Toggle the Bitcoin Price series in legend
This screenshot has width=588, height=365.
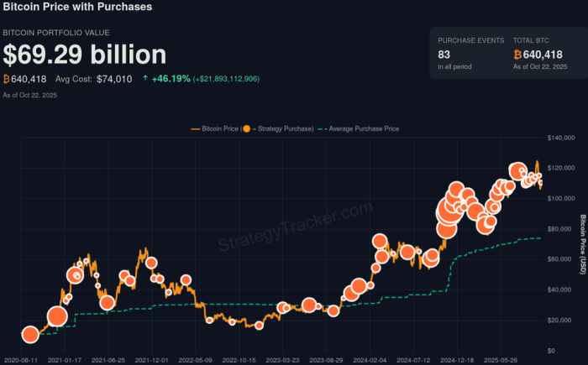pyautogui.click(x=220, y=129)
